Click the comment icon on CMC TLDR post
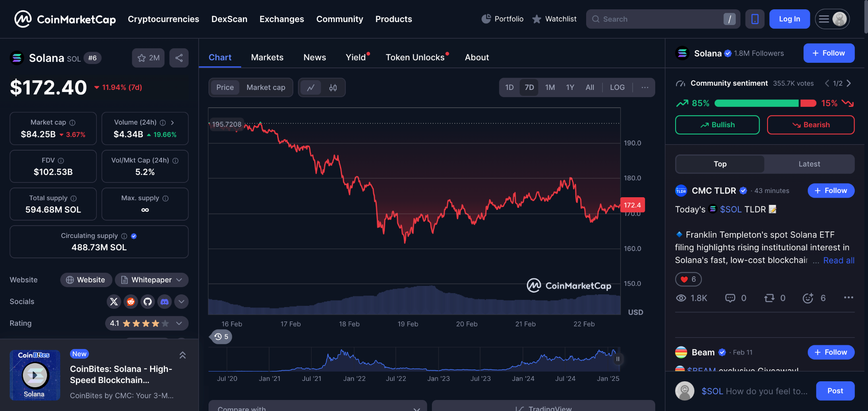This screenshot has height=411, width=868. (730, 298)
